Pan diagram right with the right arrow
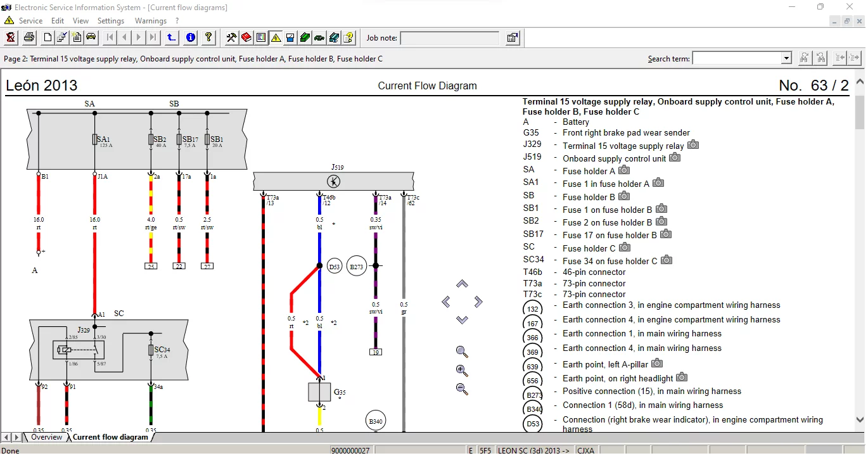The image size is (868, 458). [478, 302]
